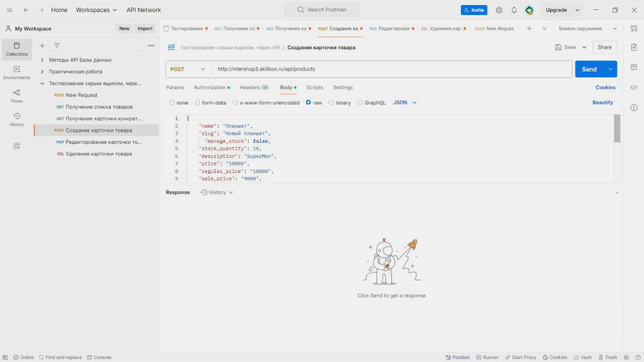Open the response History dropdown
Screen dimensions: 644x362
[x=217, y=192]
